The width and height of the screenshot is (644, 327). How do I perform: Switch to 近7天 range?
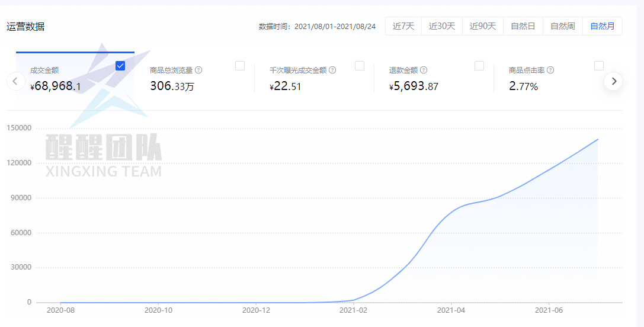pyautogui.click(x=403, y=26)
